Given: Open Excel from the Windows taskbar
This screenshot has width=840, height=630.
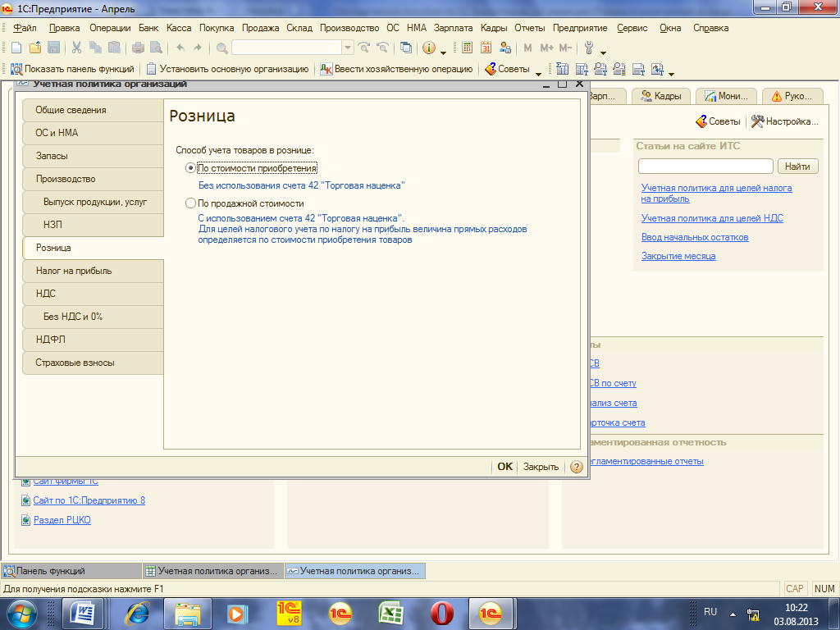Looking at the screenshot, I should 391,614.
